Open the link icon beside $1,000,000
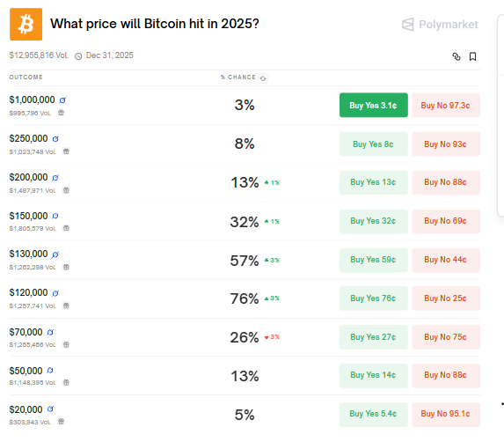Screen dimensions: 504x442 coord(62,100)
